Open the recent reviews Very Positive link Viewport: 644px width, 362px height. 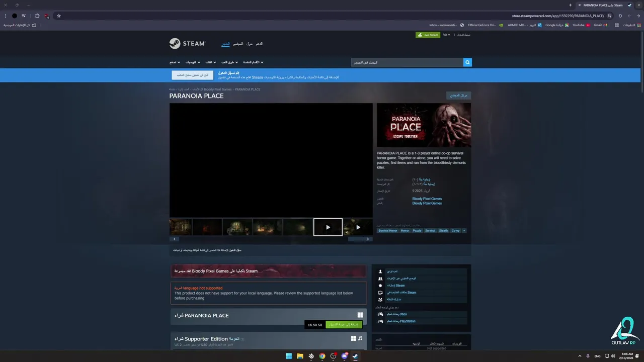point(425,179)
